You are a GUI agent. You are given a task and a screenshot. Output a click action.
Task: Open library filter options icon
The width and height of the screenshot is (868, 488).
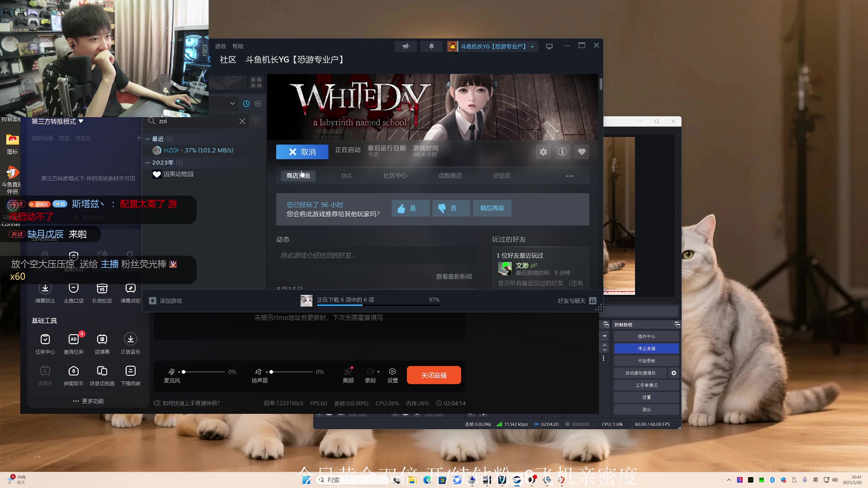click(x=256, y=121)
